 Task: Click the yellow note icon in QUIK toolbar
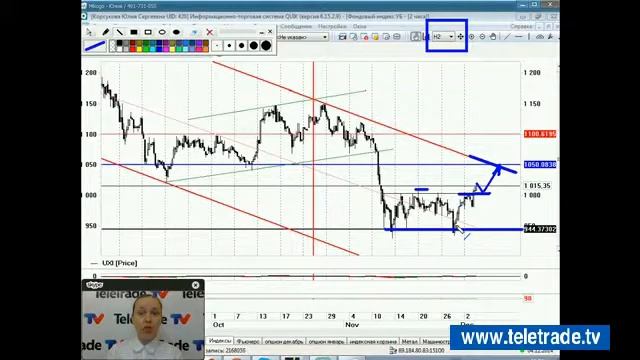click(375, 37)
